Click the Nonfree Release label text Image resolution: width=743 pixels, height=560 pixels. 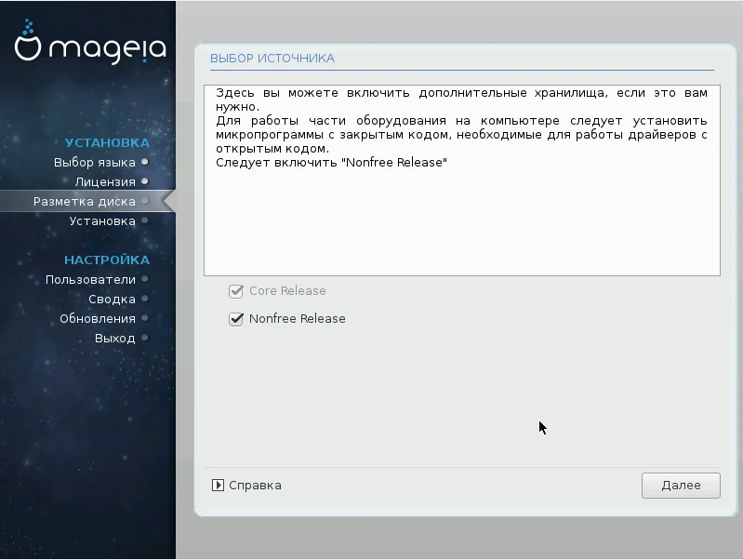297,319
